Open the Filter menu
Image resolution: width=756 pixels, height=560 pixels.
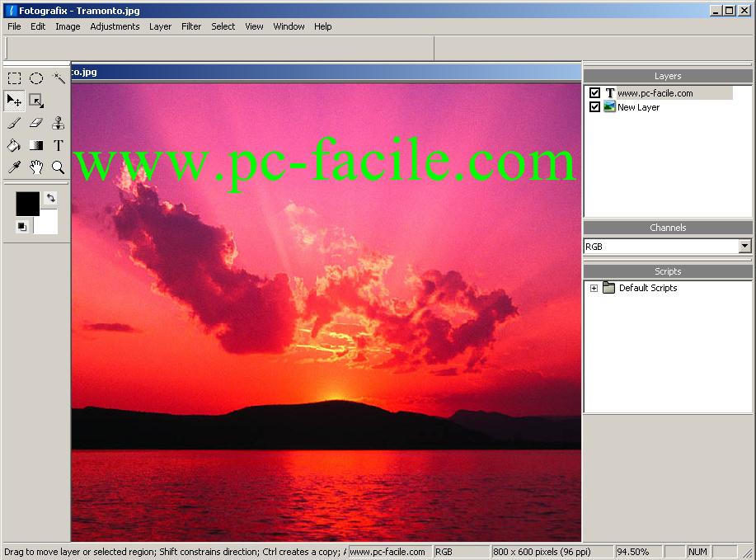coord(191,26)
